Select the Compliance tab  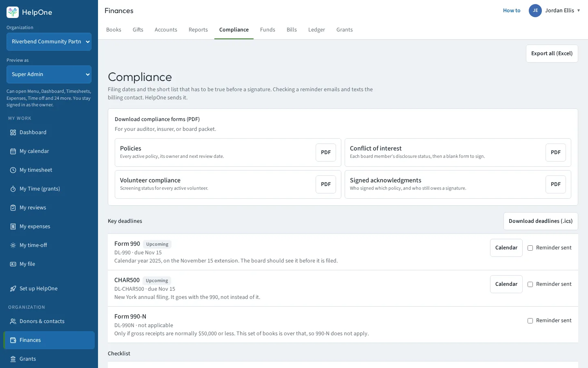[234, 30]
